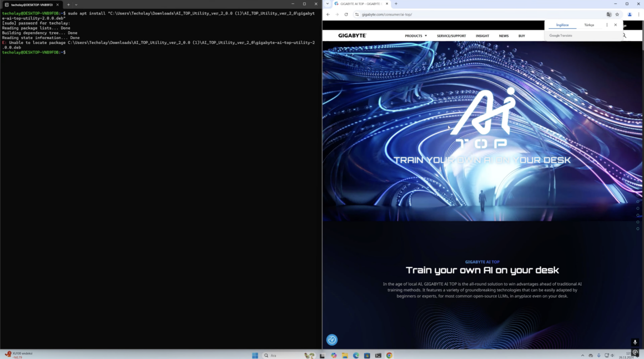Screen dimensions: 644x359
Task: Open Task View from the taskbar
Action: point(323,355)
